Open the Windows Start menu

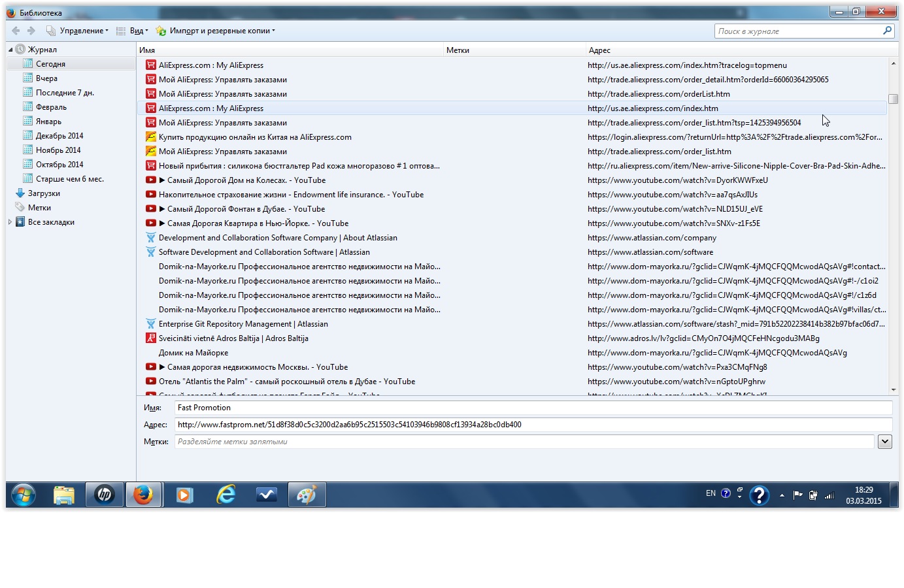click(23, 495)
